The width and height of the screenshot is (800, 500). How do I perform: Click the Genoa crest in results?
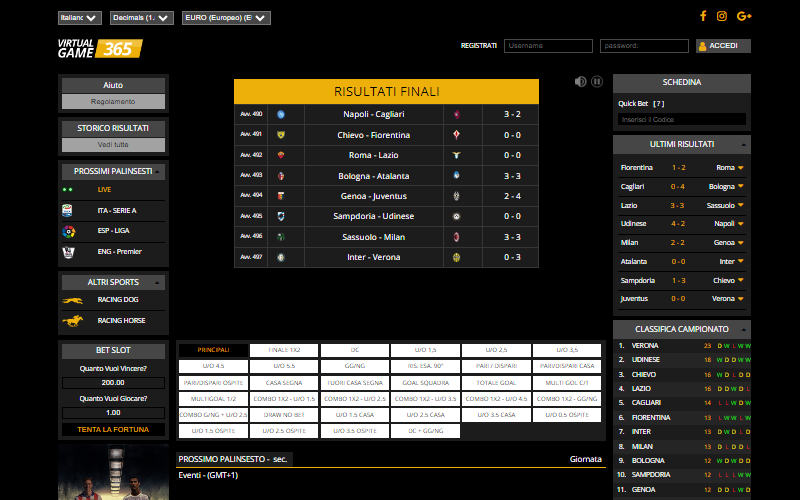click(x=281, y=196)
